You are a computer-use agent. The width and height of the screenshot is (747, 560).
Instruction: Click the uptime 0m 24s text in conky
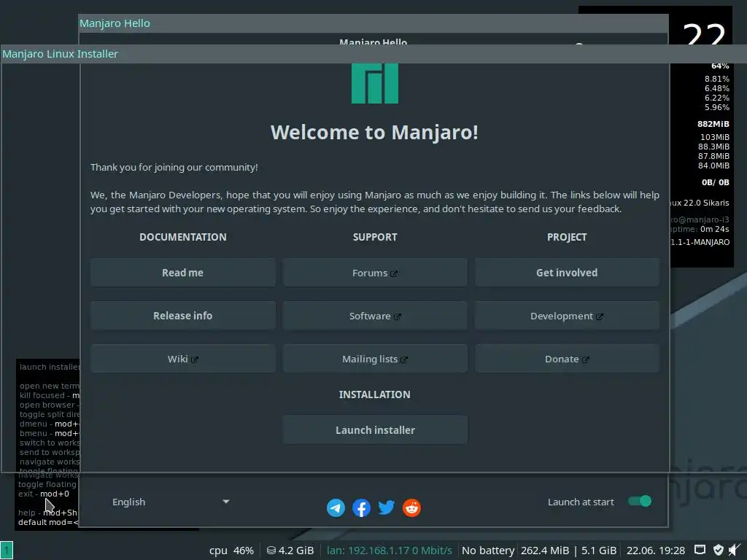pyautogui.click(x=700, y=229)
